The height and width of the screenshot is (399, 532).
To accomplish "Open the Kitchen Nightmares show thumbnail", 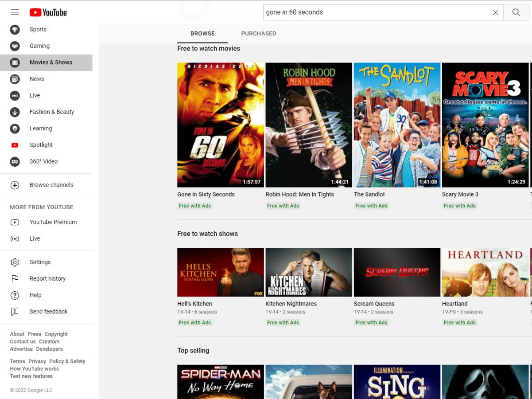I will click(309, 272).
